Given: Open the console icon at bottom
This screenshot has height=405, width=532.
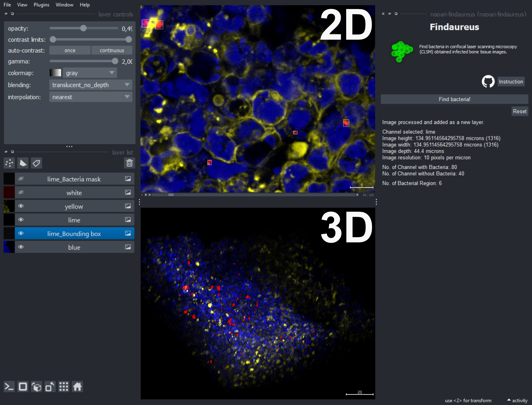Looking at the screenshot, I should coord(9,387).
